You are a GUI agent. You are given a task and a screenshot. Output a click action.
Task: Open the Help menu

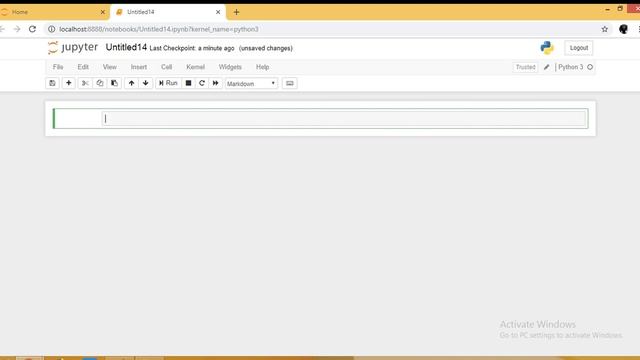[x=262, y=67]
